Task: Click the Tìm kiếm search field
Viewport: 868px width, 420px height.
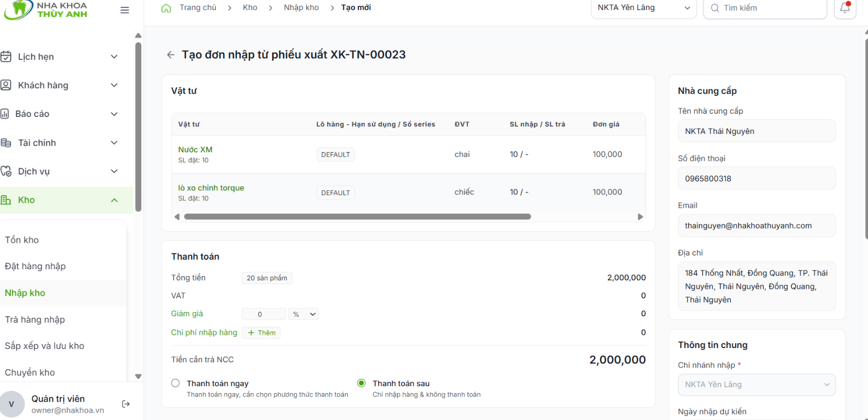Action: click(x=765, y=8)
